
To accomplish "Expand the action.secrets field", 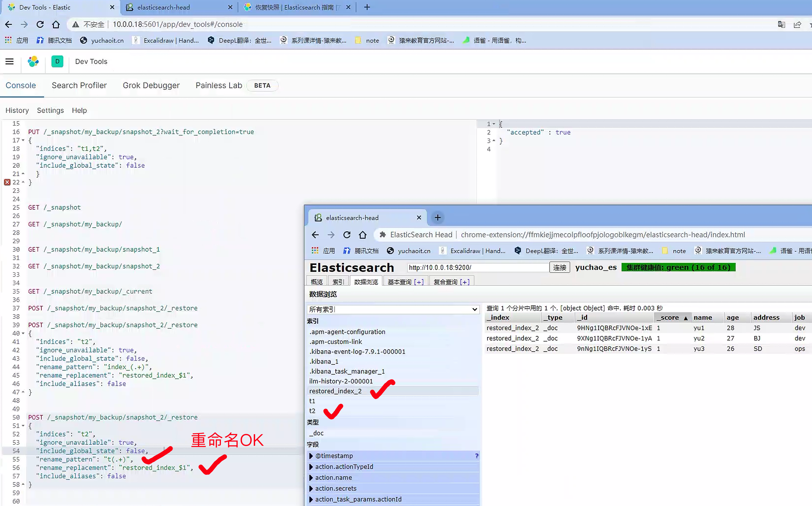I will 311,488.
